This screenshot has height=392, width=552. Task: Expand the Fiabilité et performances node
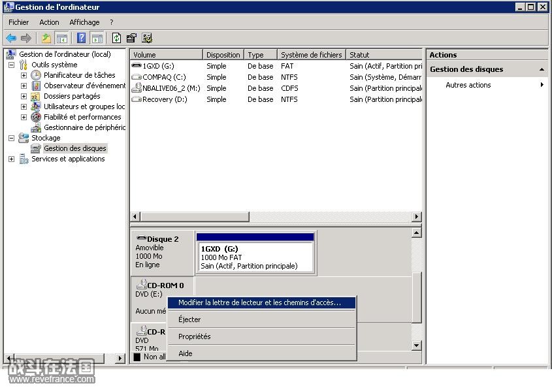tap(24, 118)
